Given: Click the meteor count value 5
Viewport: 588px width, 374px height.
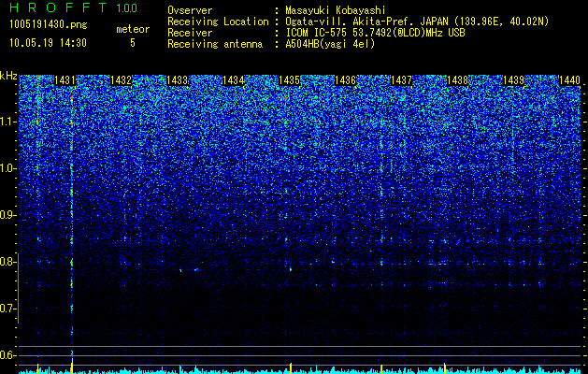Looking at the screenshot, I should pos(133,43).
